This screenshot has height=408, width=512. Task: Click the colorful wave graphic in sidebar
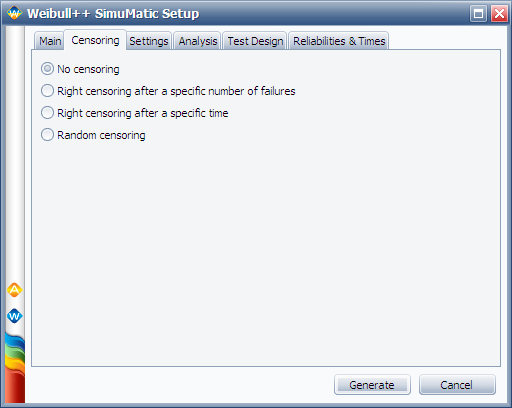pyautogui.click(x=15, y=368)
